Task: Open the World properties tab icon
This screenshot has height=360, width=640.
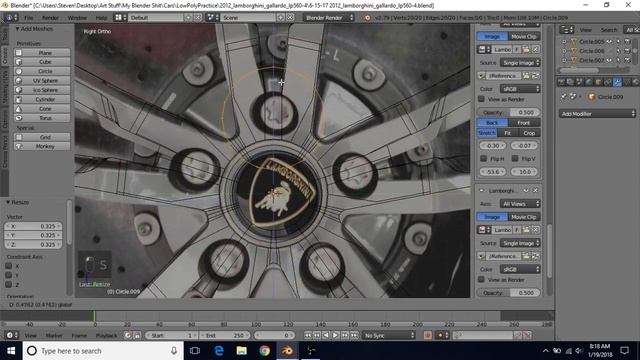Action: click(x=589, y=82)
